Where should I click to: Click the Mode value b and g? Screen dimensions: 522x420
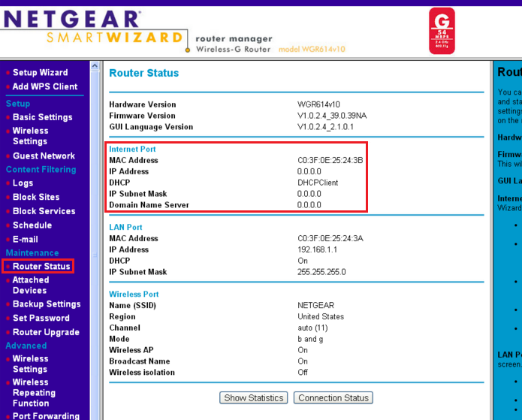(310, 339)
